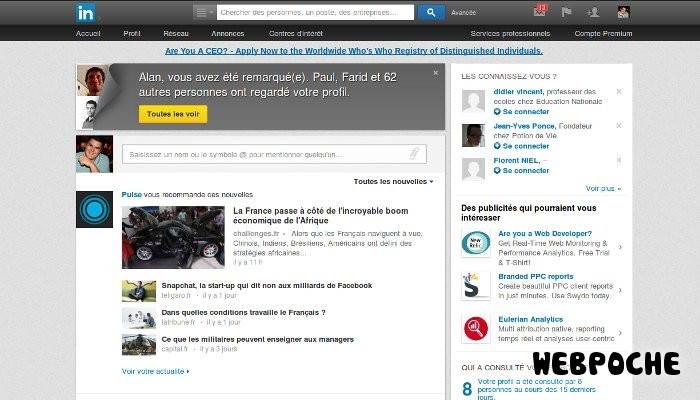Open 'Are you a Web Developer?' ad

click(545, 233)
